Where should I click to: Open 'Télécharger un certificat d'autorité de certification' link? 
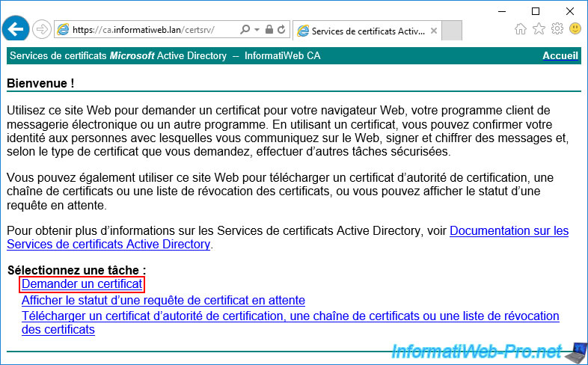coord(290,322)
